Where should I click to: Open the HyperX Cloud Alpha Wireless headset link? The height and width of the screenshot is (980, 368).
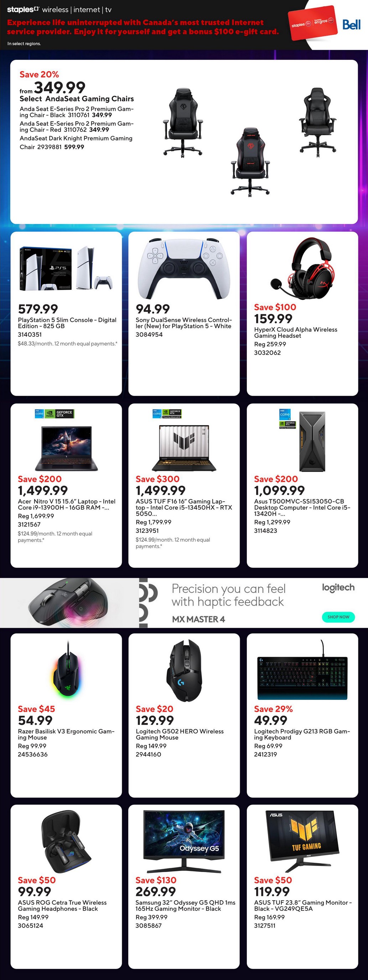[295, 332]
